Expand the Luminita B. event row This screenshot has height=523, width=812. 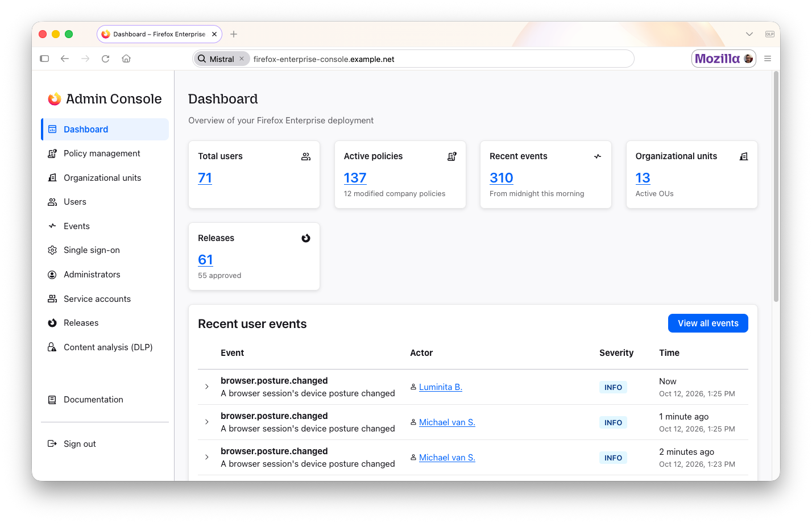tap(207, 387)
